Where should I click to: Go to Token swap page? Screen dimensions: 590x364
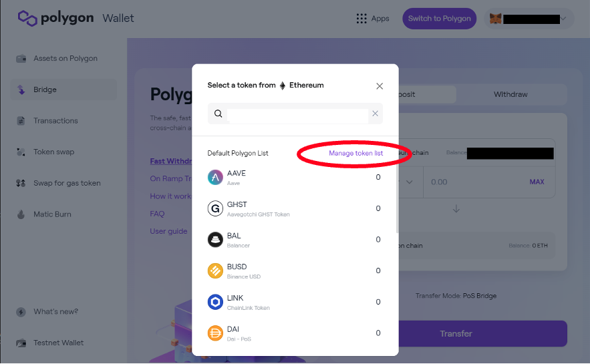point(54,152)
